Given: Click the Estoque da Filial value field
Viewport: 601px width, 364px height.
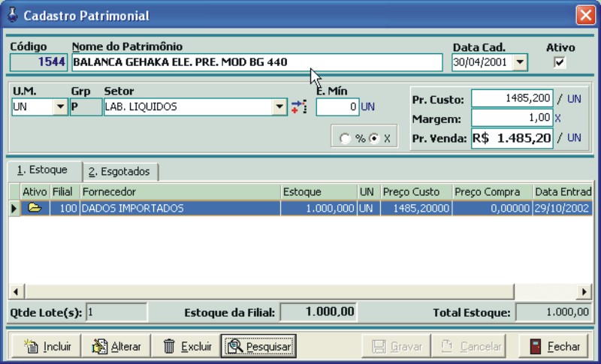Looking at the screenshot, I should (x=318, y=312).
